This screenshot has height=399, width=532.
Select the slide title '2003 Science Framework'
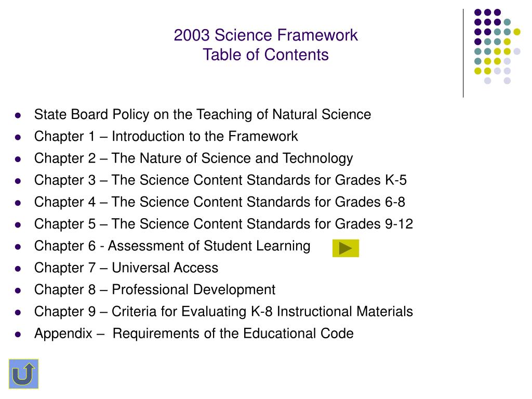pyautogui.click(x=265, y=35)
